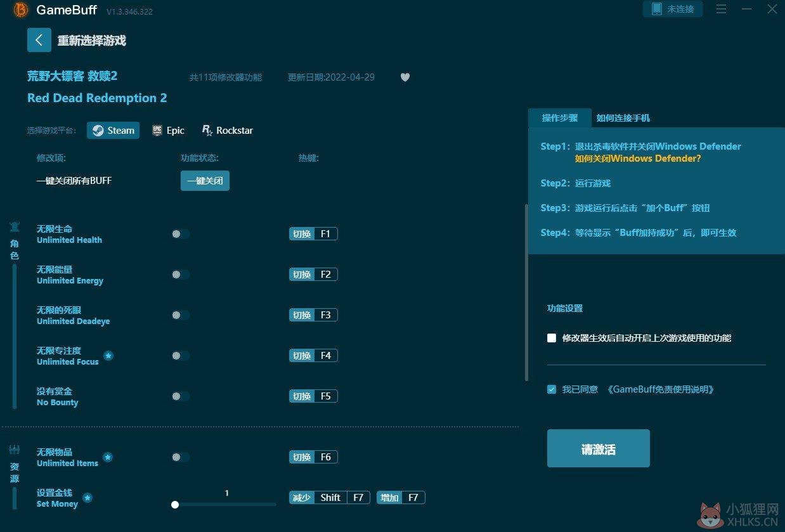Toggle Unlimited Energy switch
The image size is (785, 532).
tap(180, 275)
